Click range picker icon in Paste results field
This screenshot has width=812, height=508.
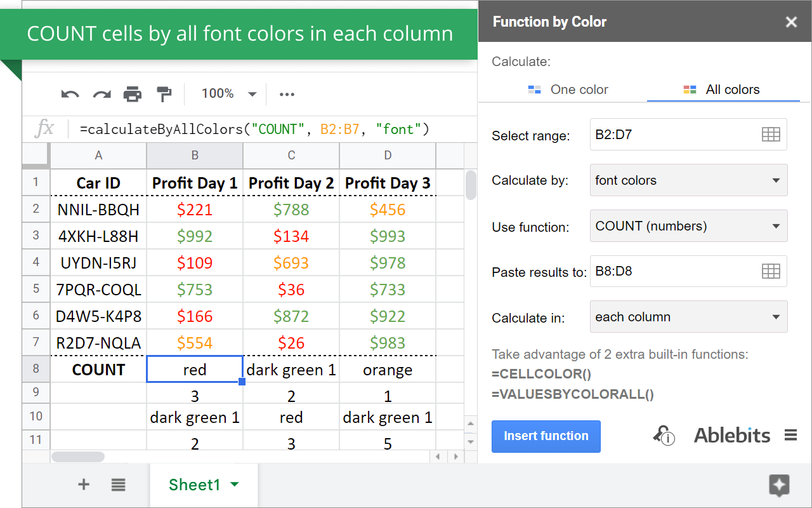coord(770,272)
